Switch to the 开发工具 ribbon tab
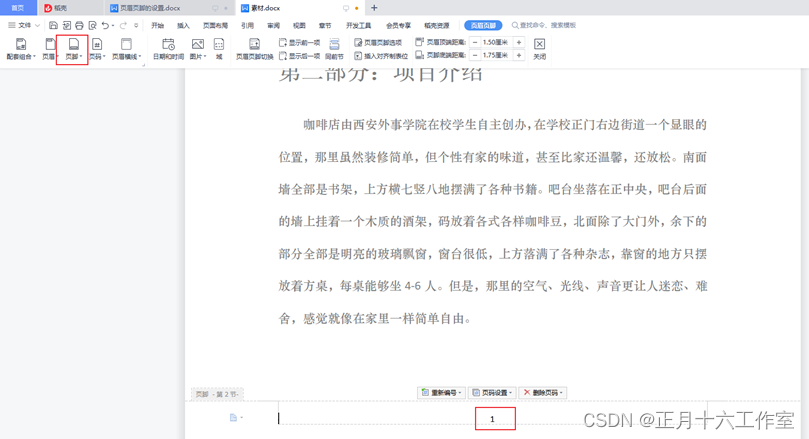Viewport: 809px width, 439px height. coord(359,25)
